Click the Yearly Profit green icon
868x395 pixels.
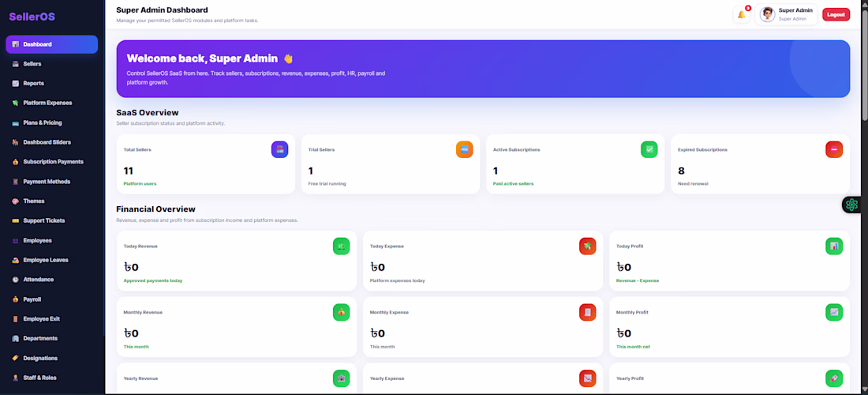click(834, 378)
